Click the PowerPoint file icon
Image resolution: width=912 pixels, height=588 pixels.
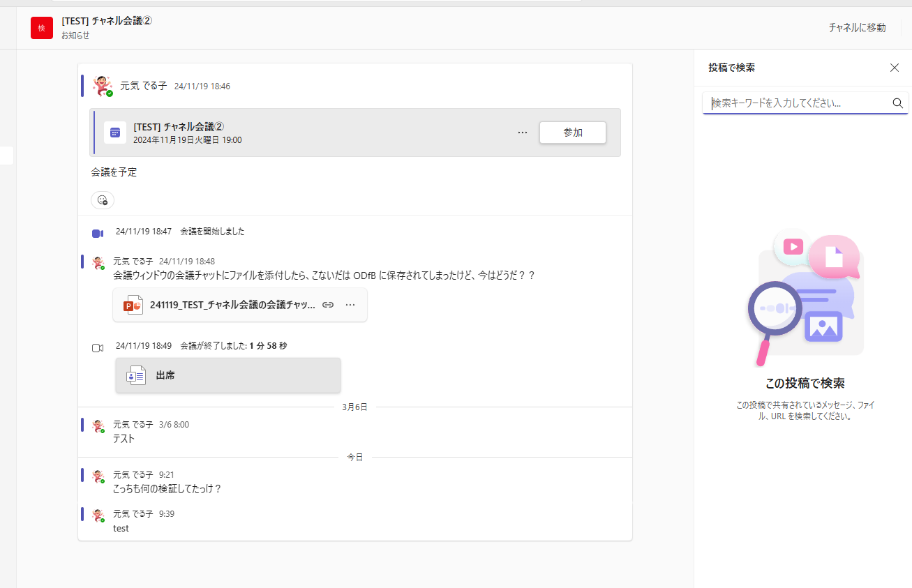pos(133,305)
